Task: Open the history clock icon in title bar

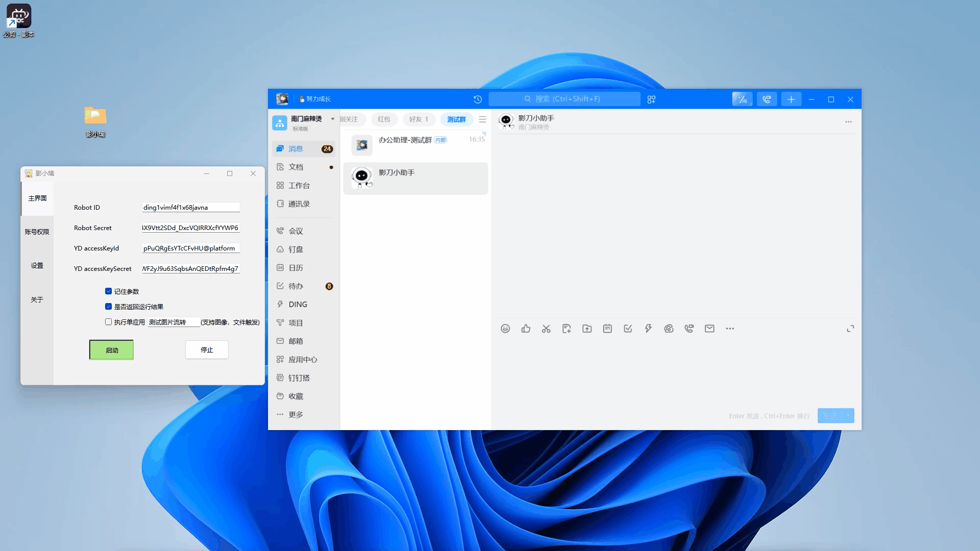Action: click(478, 99)
